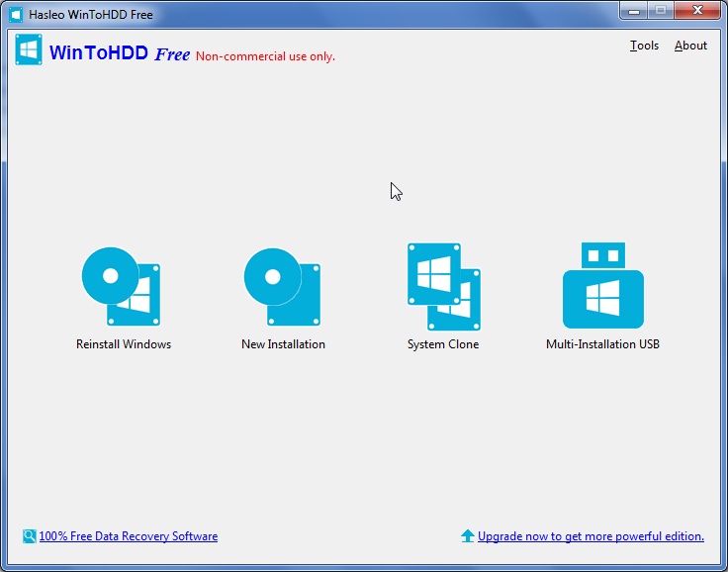Screen dimensions: 728x572
Task: Click the Multi-Installation USB label
Action: [602, 344]
